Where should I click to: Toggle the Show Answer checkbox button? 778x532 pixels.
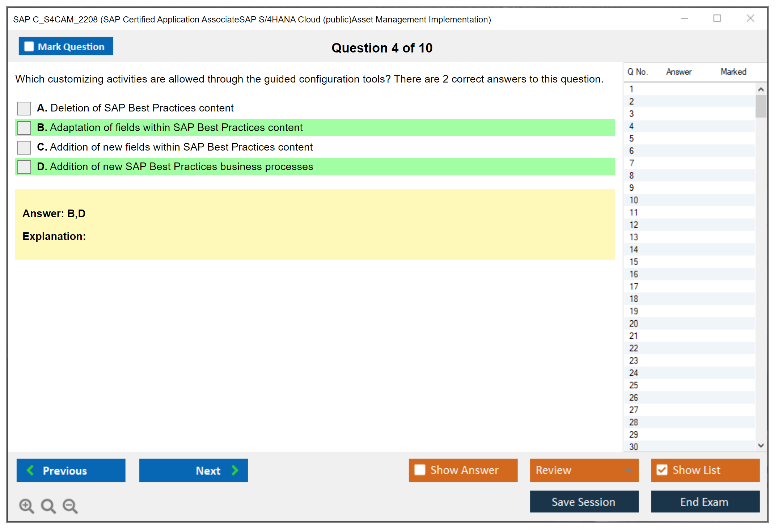[x=420, y=470]
